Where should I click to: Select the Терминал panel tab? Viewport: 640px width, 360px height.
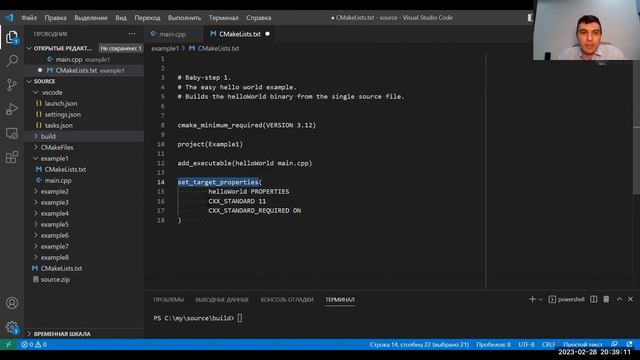pyautogui.click(x=340, y=300)
